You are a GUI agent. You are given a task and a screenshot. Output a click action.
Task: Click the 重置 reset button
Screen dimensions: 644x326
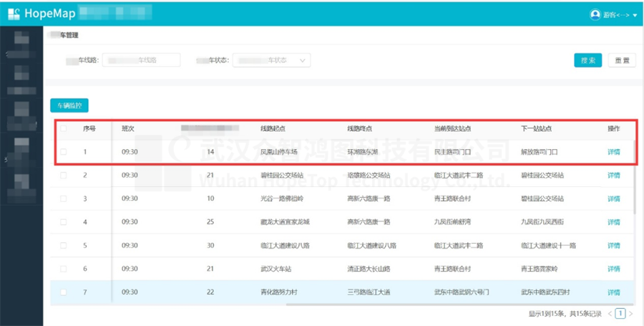pyautogui.click(x=622, y=60)
